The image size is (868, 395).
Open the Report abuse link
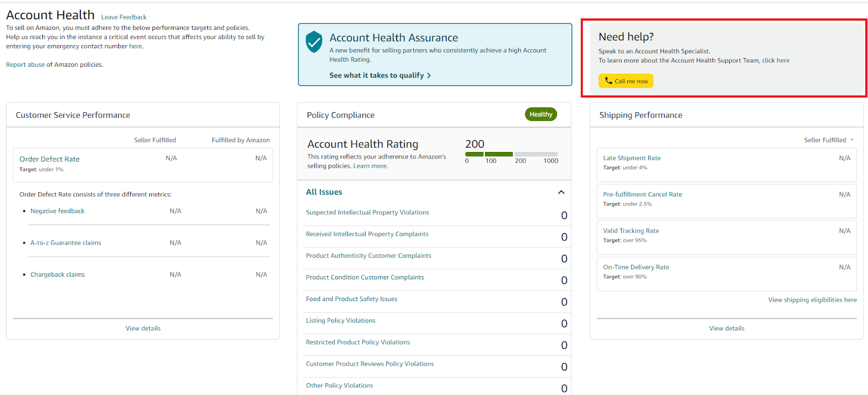[x=25, y=65]
